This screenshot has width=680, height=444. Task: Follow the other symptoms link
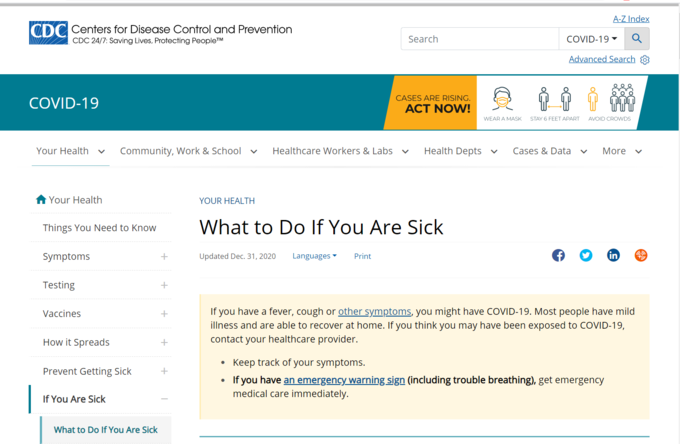[x=374, y=311]
